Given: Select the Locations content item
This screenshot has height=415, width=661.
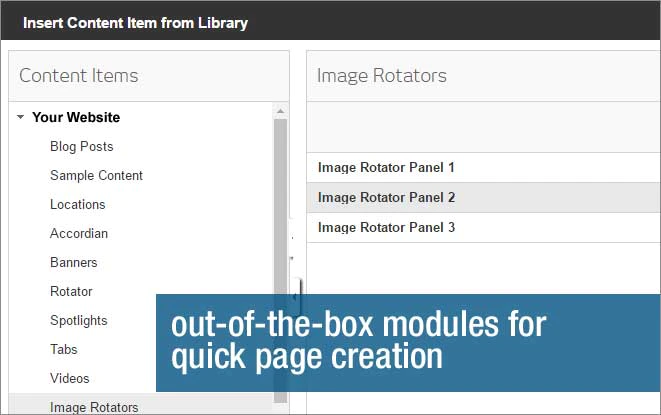Looking at the screenshot, I should [x=78, y=205].
